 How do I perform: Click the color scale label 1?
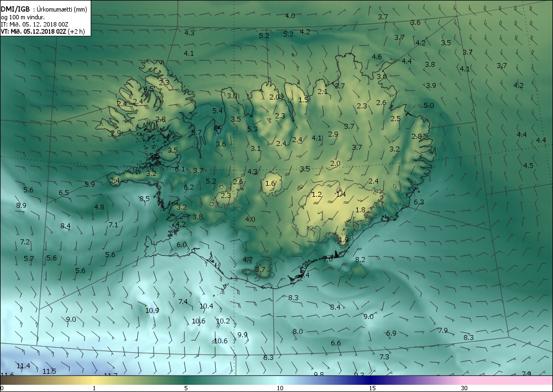point(94,389)
